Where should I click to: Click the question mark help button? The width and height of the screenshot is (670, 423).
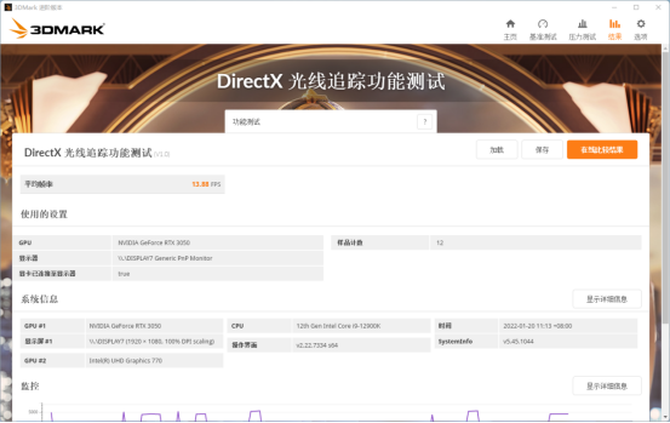tap(425, 121)
